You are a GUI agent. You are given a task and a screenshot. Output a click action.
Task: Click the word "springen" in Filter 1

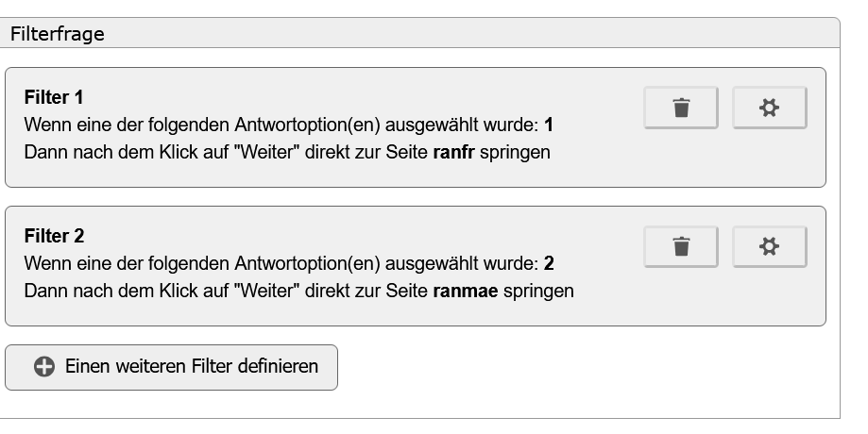[515, 152]
